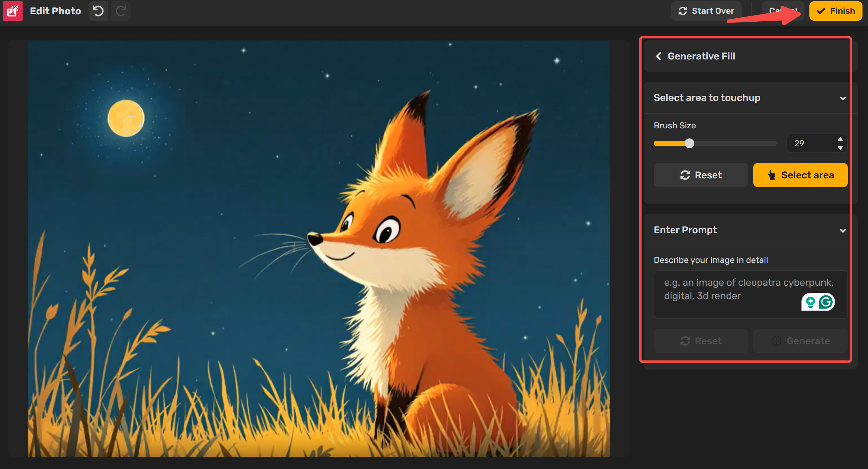Collapse the Select area to touchup section
This screenshot has height=469, width=868.
842,98
